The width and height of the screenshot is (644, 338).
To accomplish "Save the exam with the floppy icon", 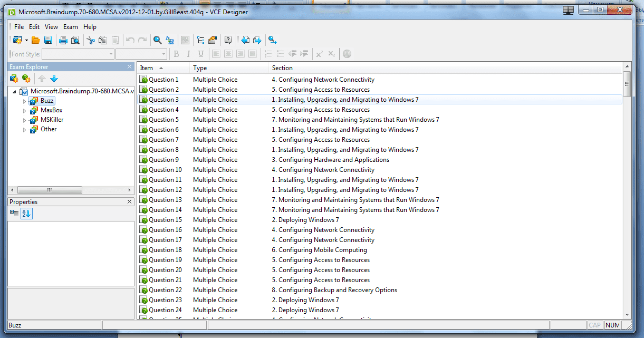I will (48, 40).
